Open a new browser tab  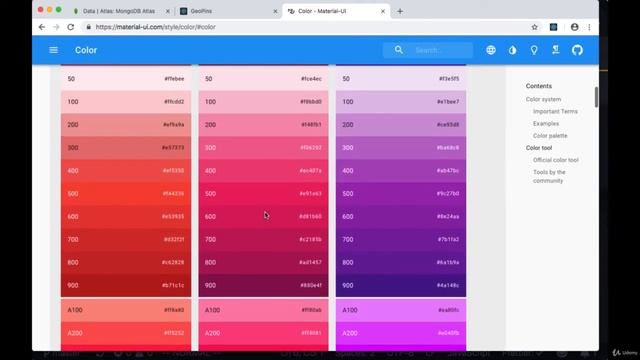tap(400, 11)
